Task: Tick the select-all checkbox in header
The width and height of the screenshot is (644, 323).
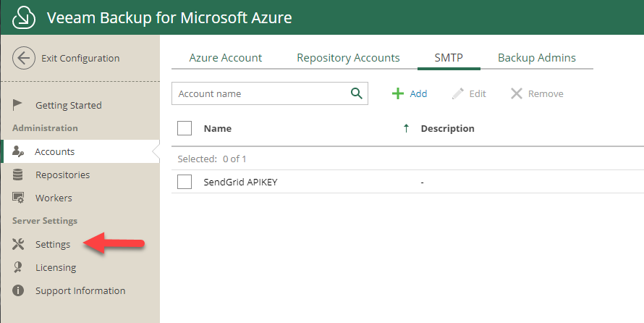Action: click(x=185, y=128)
